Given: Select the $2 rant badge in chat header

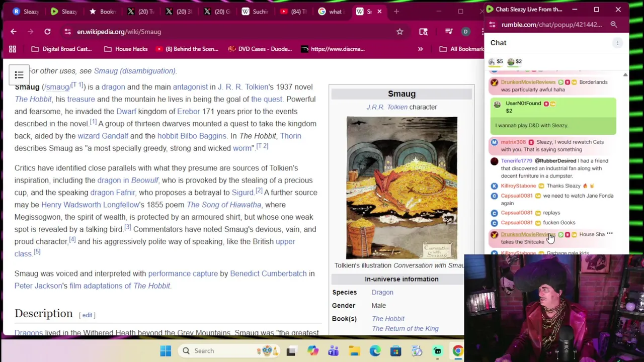Looking at the screenshot, I should coord(514,61).
